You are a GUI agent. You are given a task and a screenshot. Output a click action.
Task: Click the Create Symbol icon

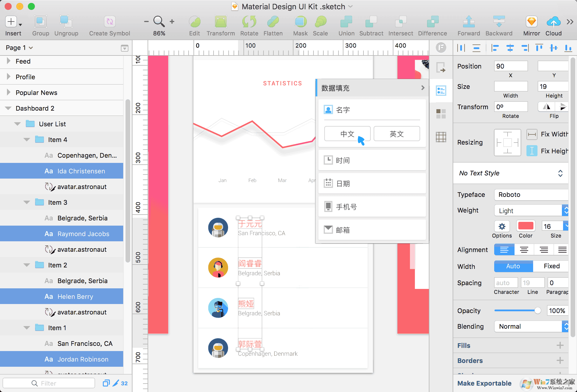click(110, 22)
